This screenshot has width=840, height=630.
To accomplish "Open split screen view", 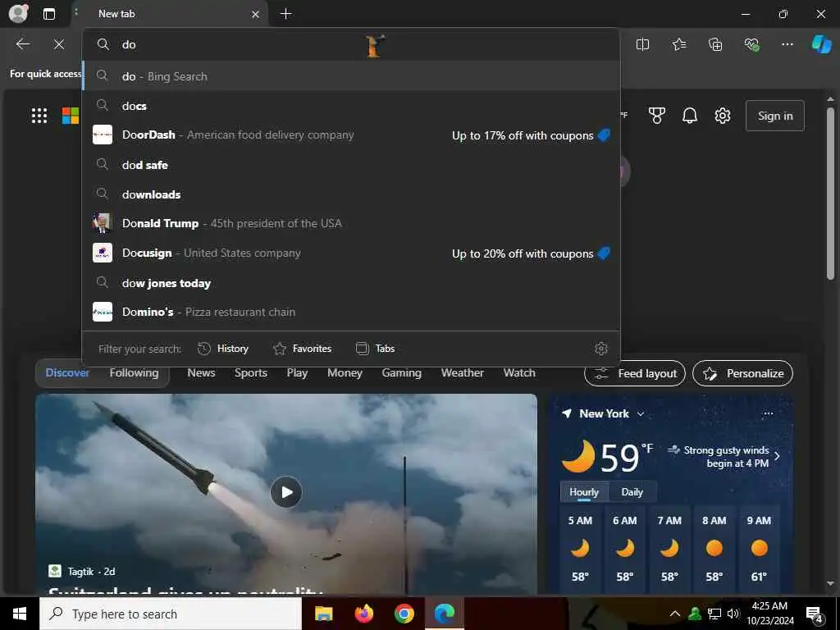I will pyautogui.click(x=642, y=44).
